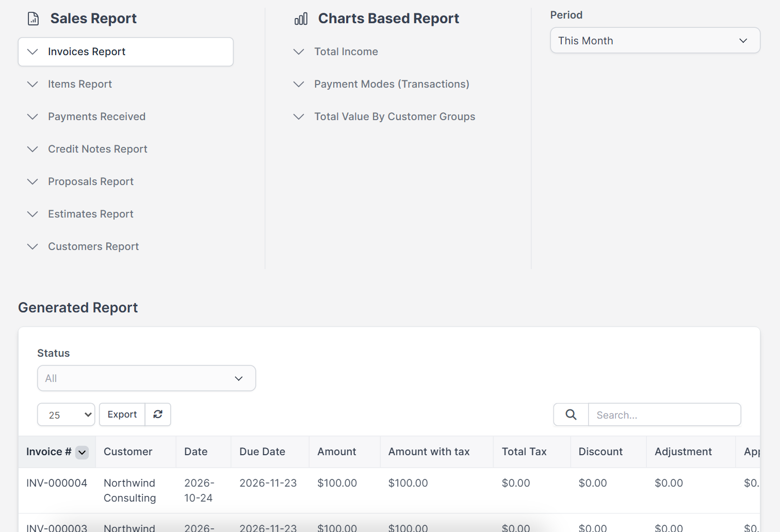780x532 pixels.
Task: Open the Status filter dropdown
Action: 147,378
